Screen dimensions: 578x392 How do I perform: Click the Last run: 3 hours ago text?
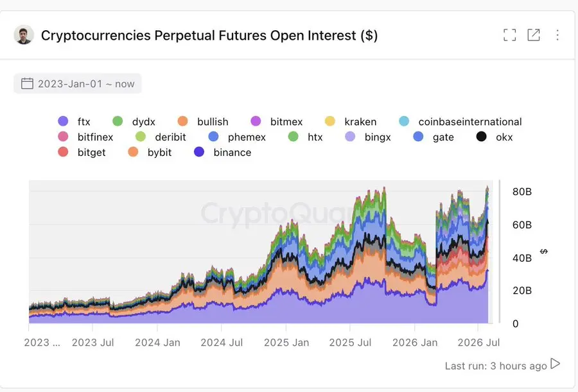495,366
